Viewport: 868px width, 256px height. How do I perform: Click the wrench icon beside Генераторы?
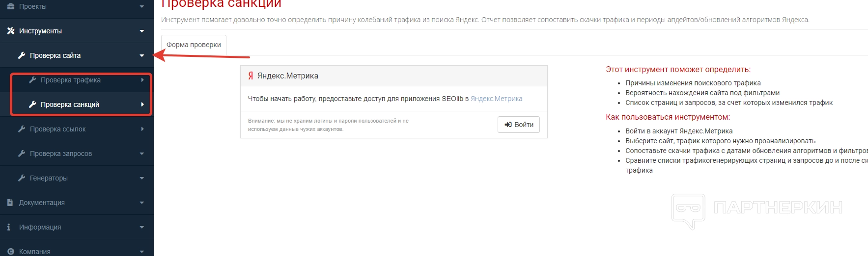(x=22, y=178)
